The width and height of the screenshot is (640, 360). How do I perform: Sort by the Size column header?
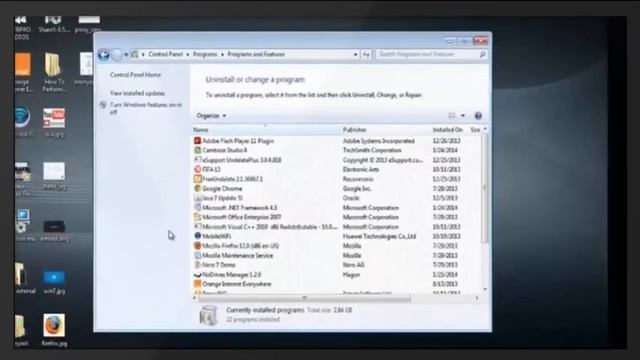point(475,130)
